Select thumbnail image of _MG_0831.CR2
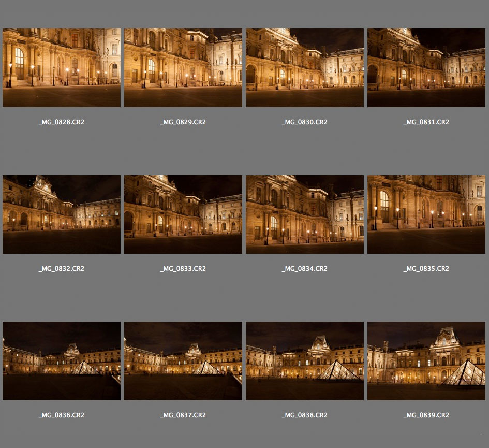 426,68
